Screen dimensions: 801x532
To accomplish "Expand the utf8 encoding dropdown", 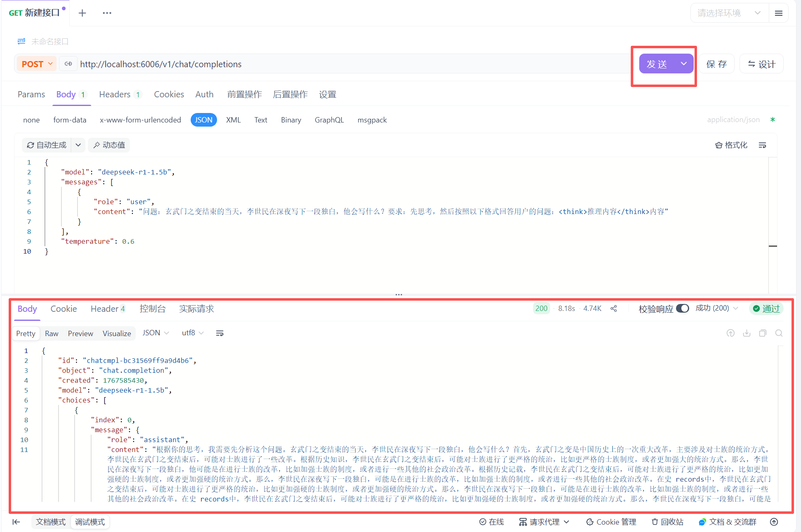I will point(193,333).
